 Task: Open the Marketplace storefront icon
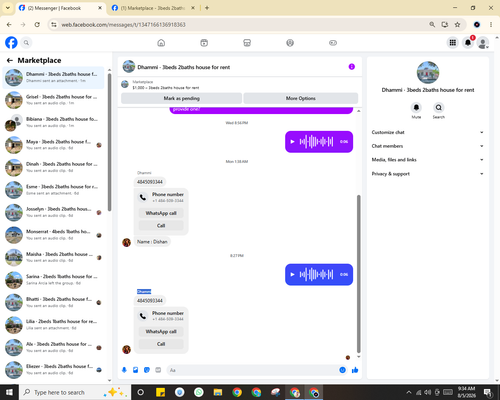coord(247,43)
